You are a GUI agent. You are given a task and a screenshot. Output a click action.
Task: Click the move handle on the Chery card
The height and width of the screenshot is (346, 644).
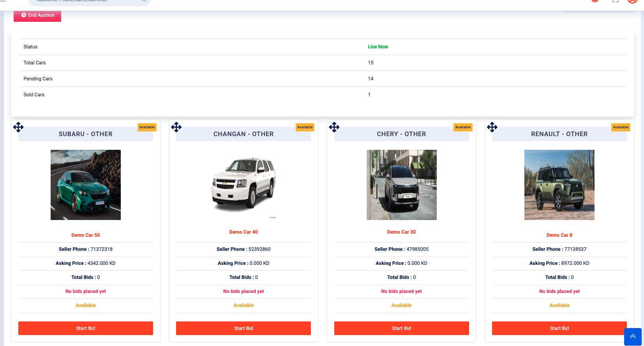click(x=334, y=127)
